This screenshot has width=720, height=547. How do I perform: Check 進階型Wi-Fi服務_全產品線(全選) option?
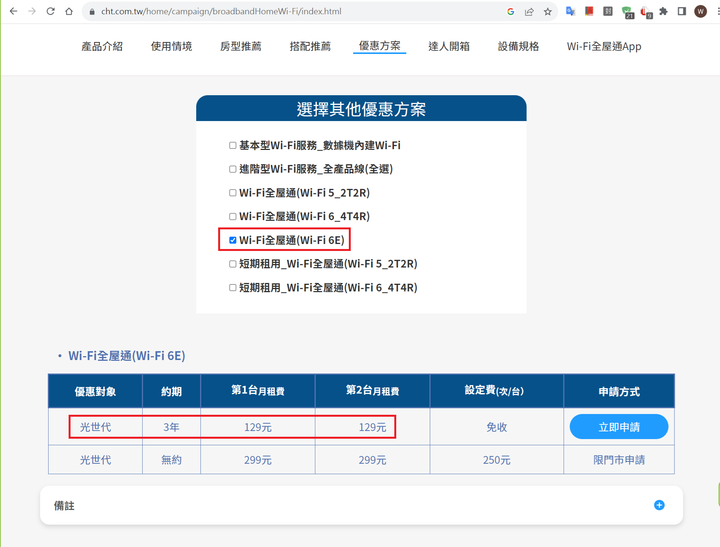point(233,169)
